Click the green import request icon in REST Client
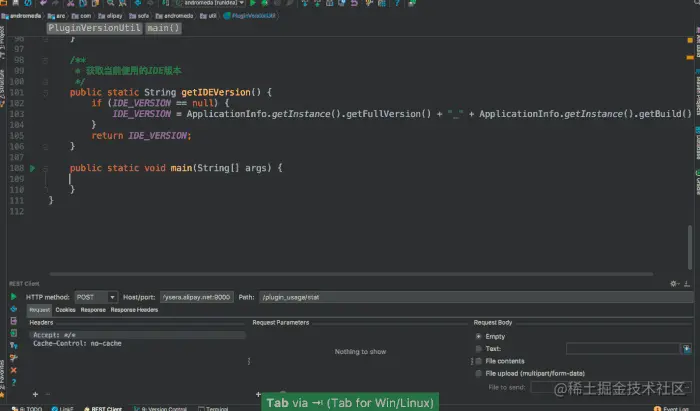The height and width of the screenshot is (411, 700). coord(13,333)
